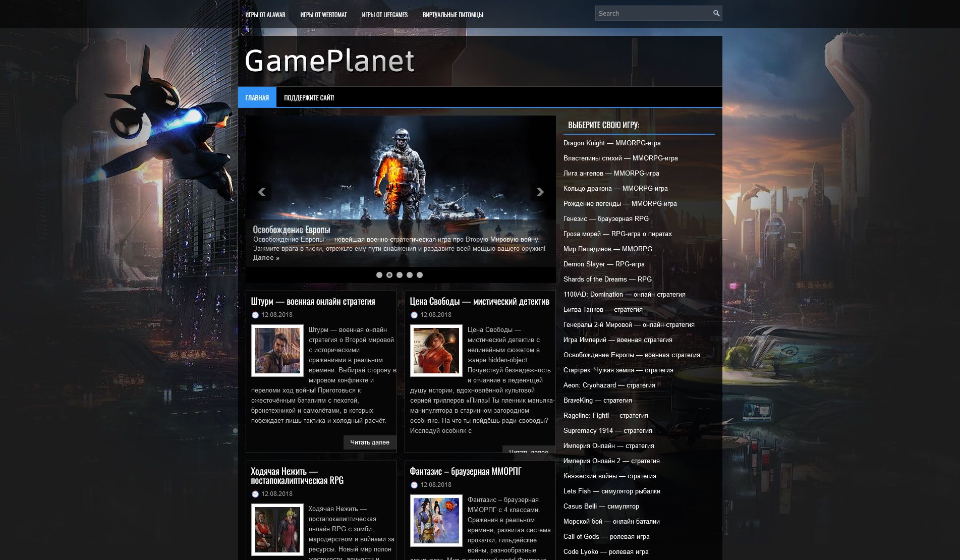The image size is (960, 560).
Task: Open Властелины стихий — MMORPG-игра link
Action: pos(620,158)
